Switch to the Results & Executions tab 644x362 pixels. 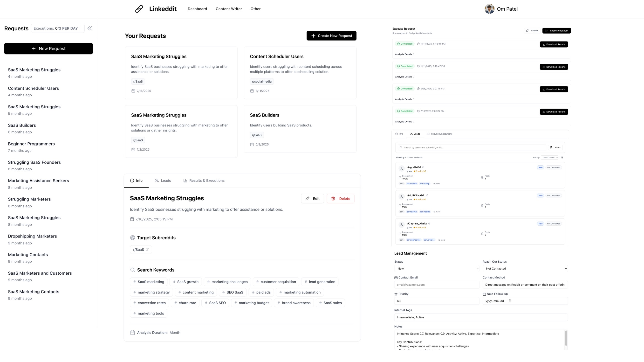tap(204, 180)
